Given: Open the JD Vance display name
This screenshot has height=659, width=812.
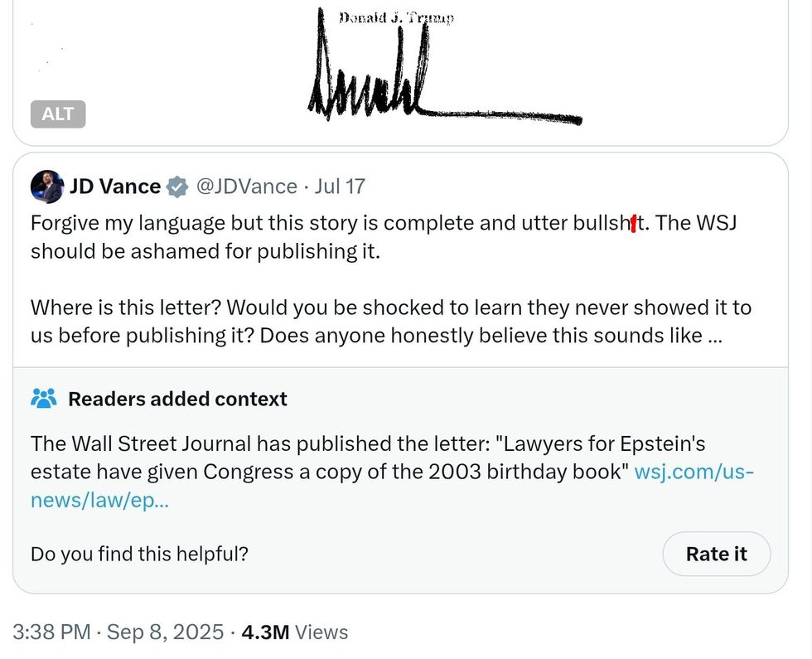Looking at the screenshot, I should point(115,187).
